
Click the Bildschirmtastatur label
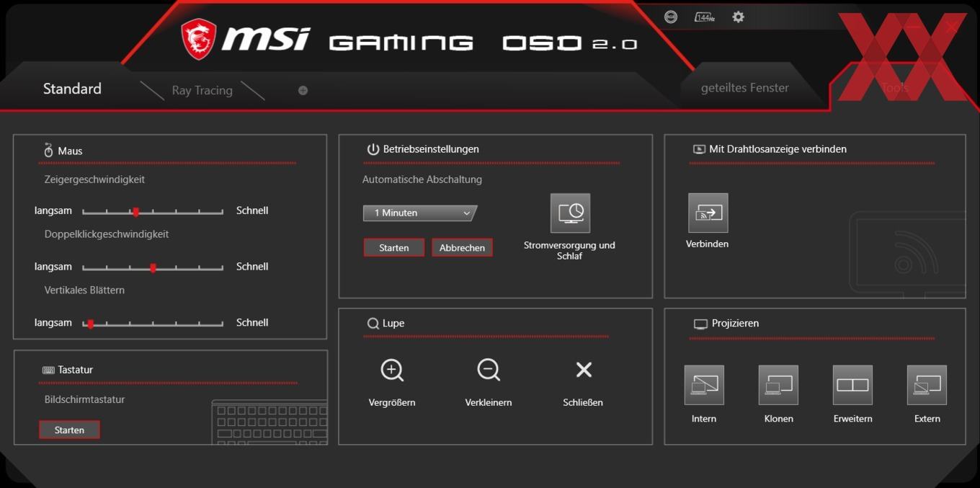tap(84, 399)
